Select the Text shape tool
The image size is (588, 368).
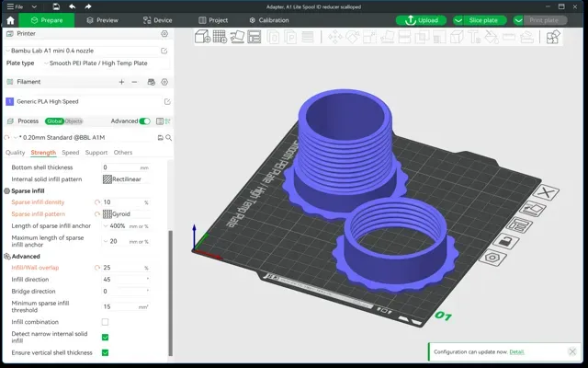474,37
